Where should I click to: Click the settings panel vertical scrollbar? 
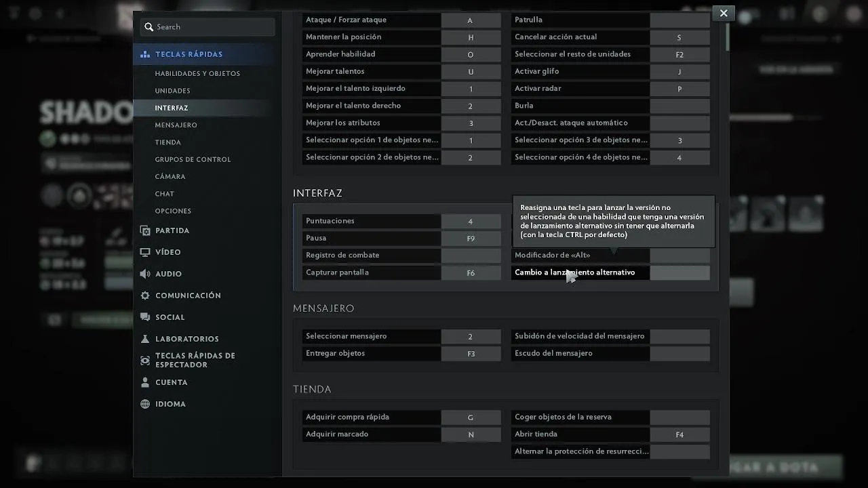[x=727, y=37]
